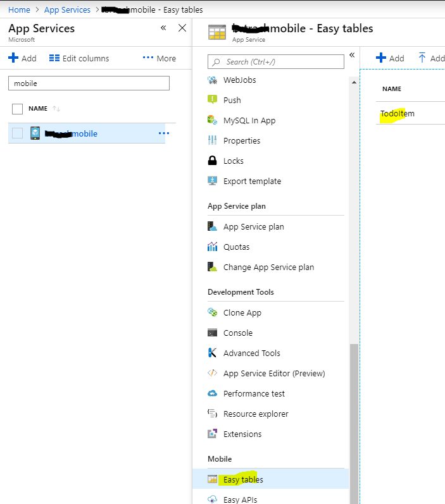Screen dimensions: 445x504
Task: Add a new easy table
Action: 390,58
